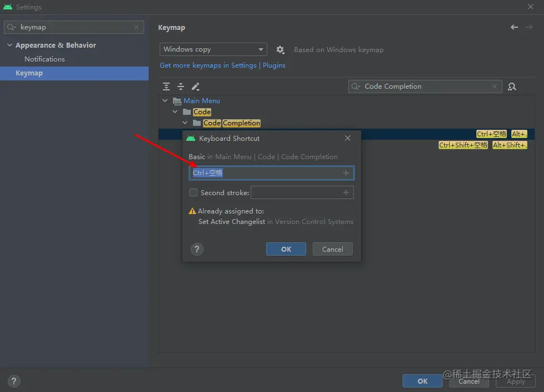Collapse the Main Menu tree node

pos(165,100)
